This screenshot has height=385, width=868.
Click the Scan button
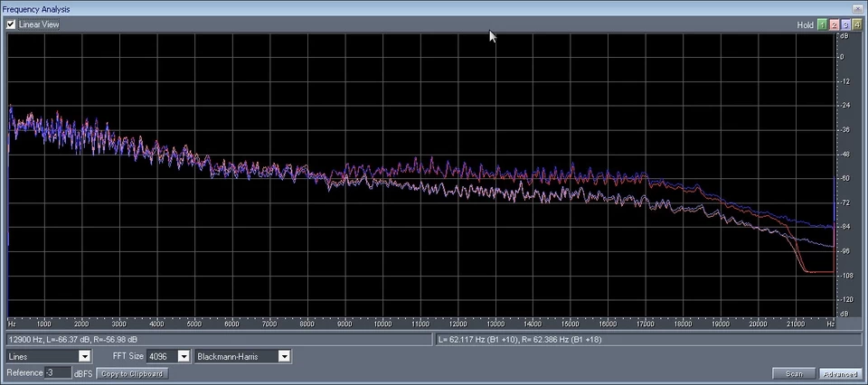tap(794, 373)
